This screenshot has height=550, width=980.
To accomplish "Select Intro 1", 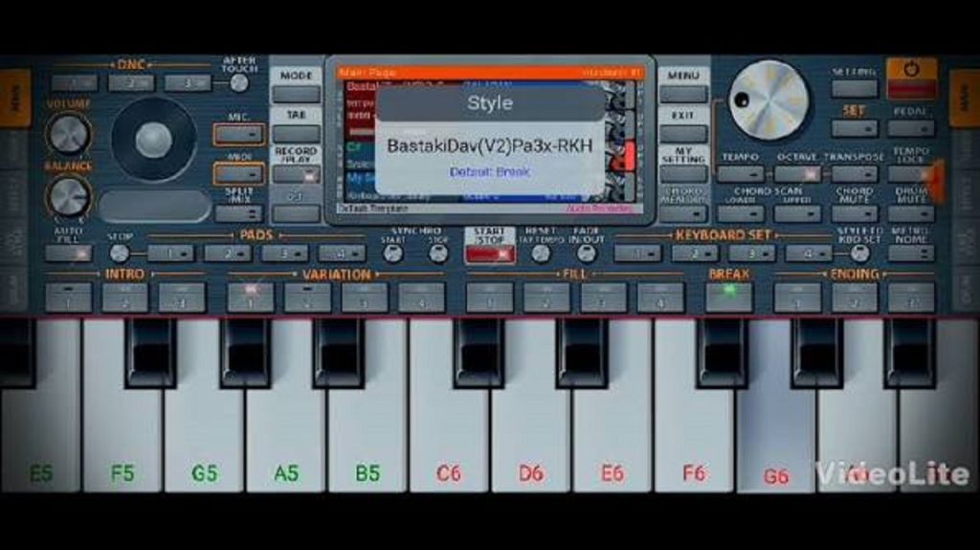I will tap(68, 297).
